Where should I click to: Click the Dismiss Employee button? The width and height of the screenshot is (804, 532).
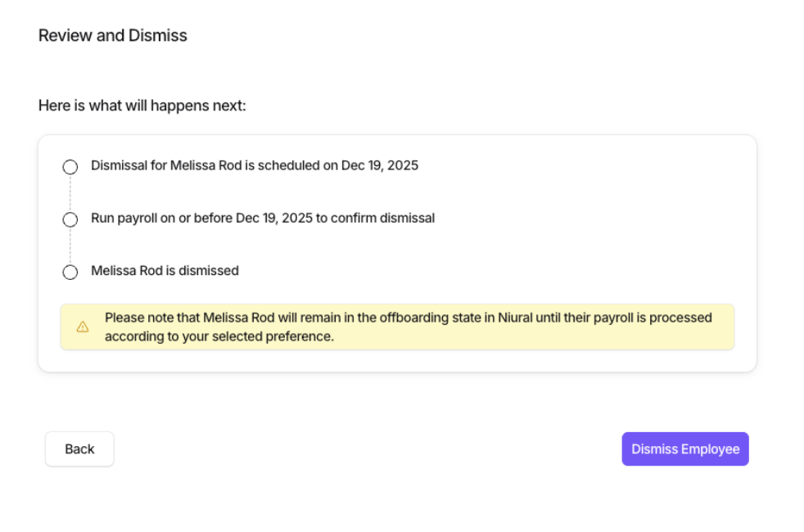tap(684, 449)
